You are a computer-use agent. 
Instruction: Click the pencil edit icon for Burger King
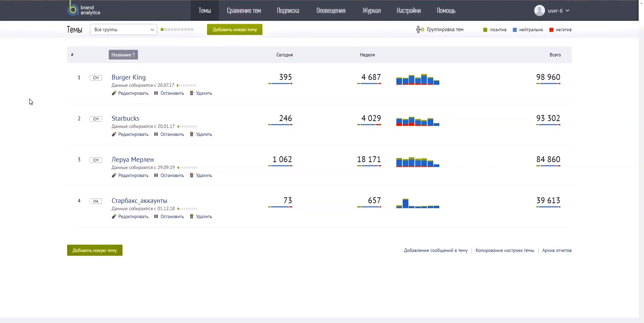pos(114,93)
